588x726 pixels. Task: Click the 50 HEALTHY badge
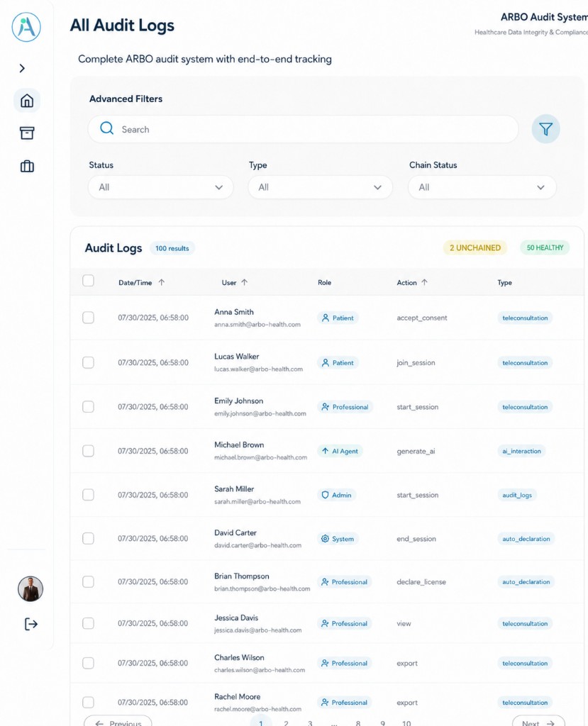[x=545, y=247]
